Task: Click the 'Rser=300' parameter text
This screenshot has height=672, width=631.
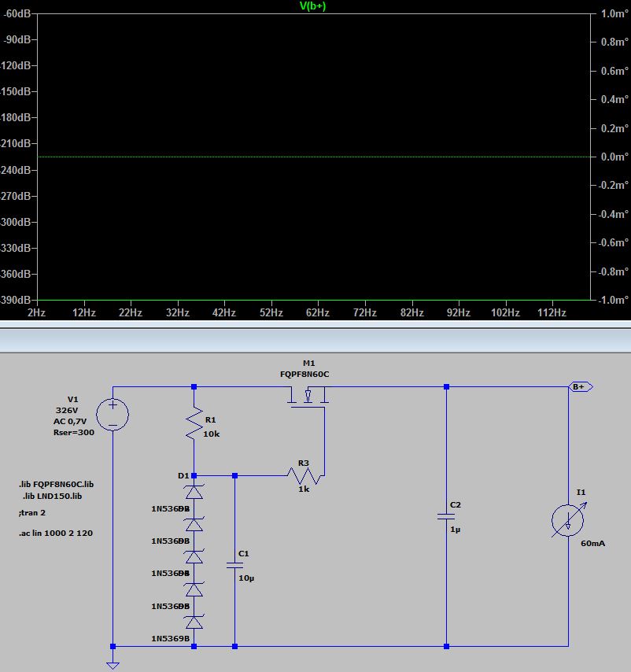Action: (74, 433)
